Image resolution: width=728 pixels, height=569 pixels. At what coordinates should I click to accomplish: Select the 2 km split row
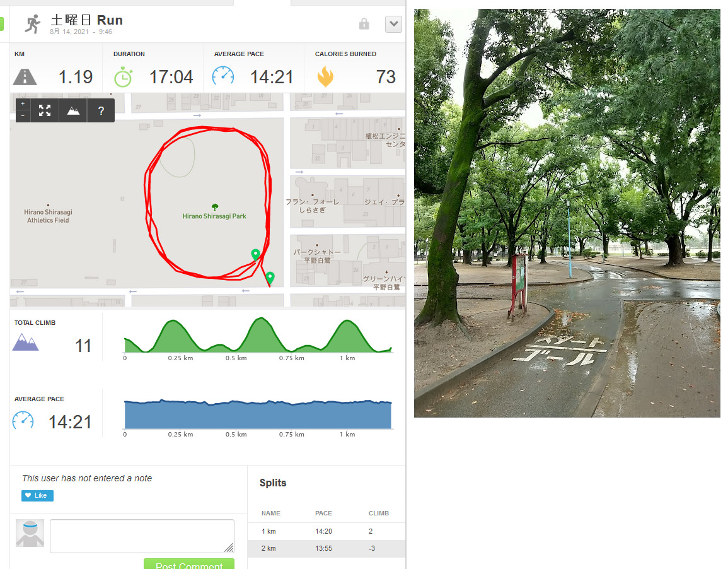pos(326,549)
